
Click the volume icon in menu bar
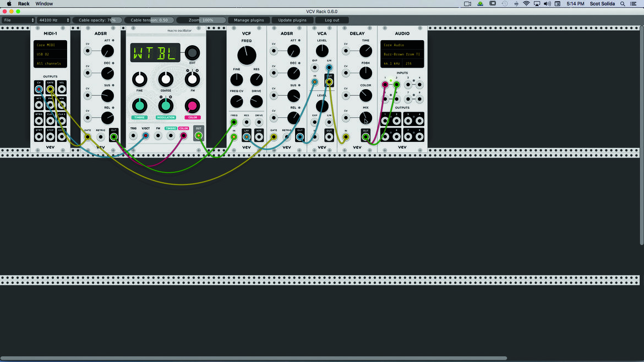coord(547,4)
